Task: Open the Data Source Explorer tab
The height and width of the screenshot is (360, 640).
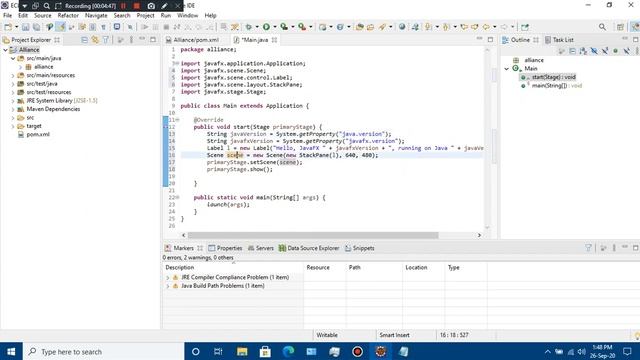Action: coord(309,248)
